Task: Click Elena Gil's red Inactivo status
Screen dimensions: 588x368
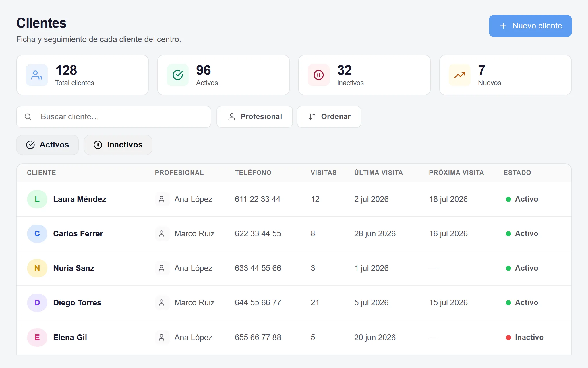Action: pyautogui.click(x=525, y=337)
